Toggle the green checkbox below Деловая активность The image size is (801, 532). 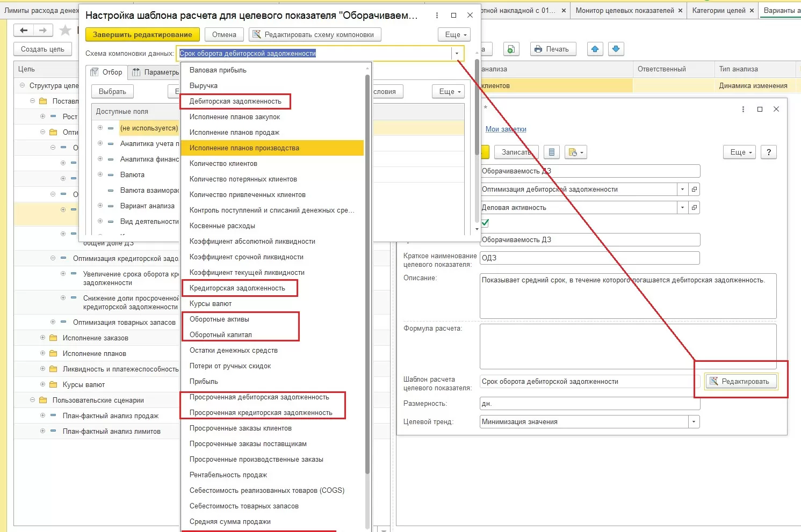(x=485, y=223)
